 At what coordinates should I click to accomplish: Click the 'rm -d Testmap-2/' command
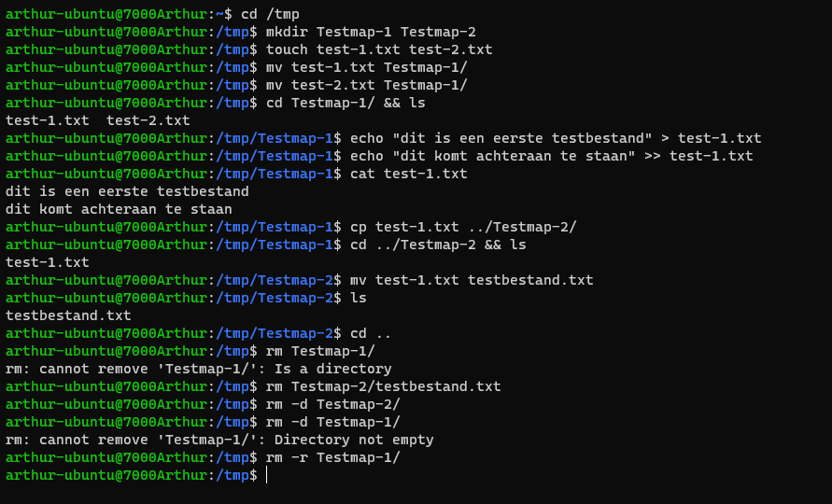click(x=332, y=404)
